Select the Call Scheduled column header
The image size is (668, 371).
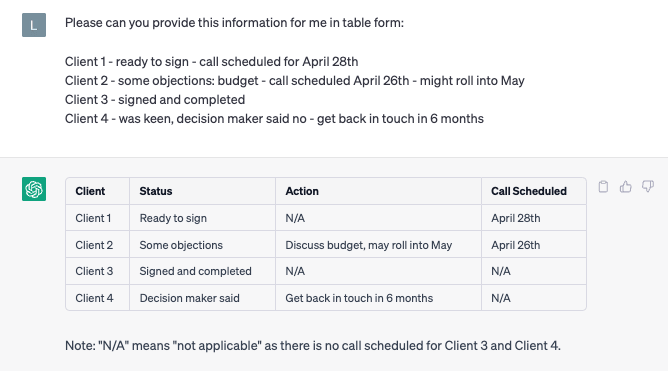click(534, 191)
